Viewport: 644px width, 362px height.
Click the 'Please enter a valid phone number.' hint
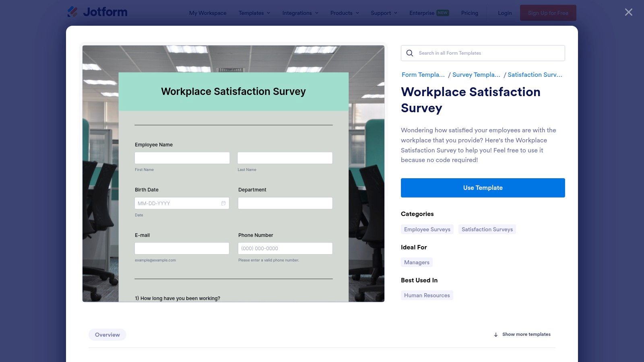click(x=268, y=260)
